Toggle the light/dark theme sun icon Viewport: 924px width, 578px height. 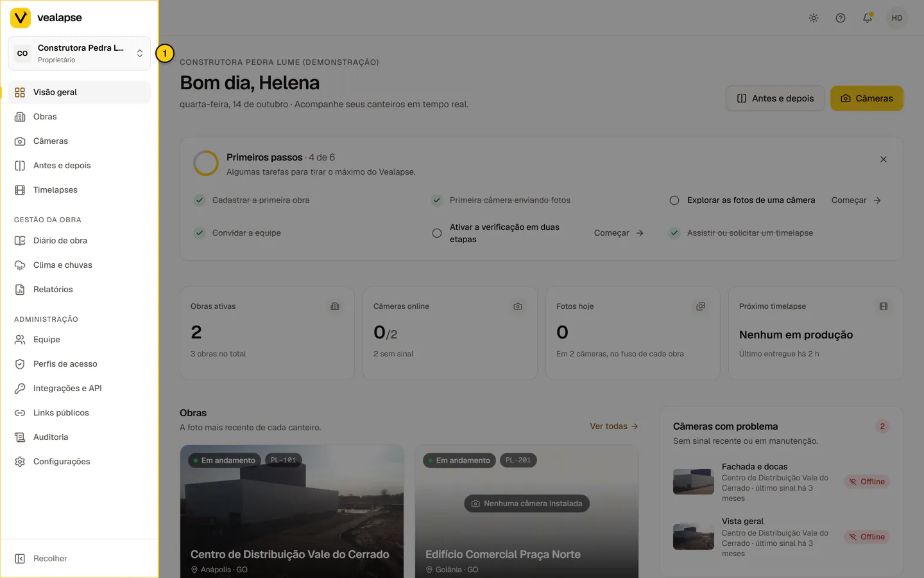(x=814, y=18)
